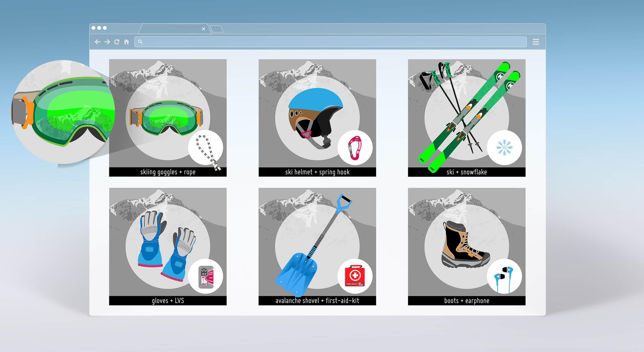The image size is (644, 352).
Task: Click the "ski + snowflake" label
Action: click(467, 172)
